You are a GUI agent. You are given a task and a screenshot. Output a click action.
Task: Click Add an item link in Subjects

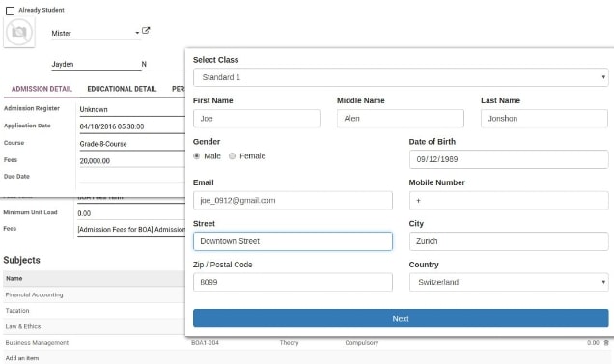coord(22,358)
